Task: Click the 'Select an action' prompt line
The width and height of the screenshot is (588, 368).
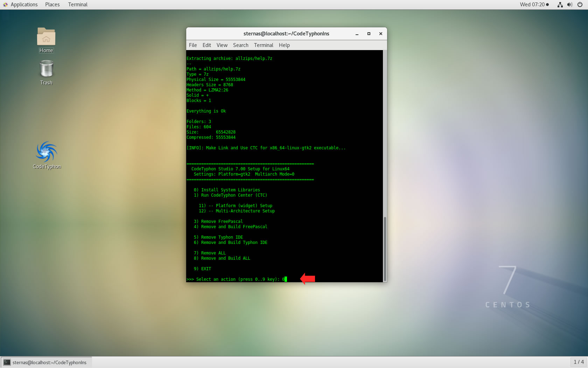Action: pyautogui.click(x=237, y=279)
